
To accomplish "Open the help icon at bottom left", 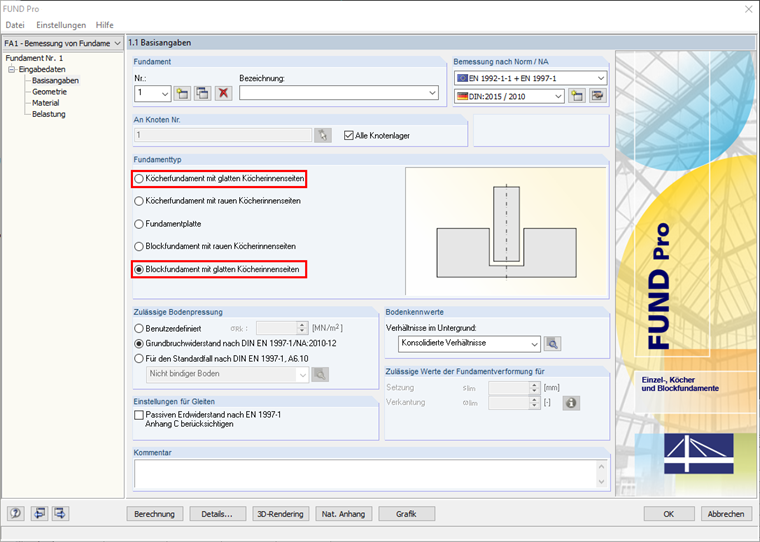I will 16,513.
